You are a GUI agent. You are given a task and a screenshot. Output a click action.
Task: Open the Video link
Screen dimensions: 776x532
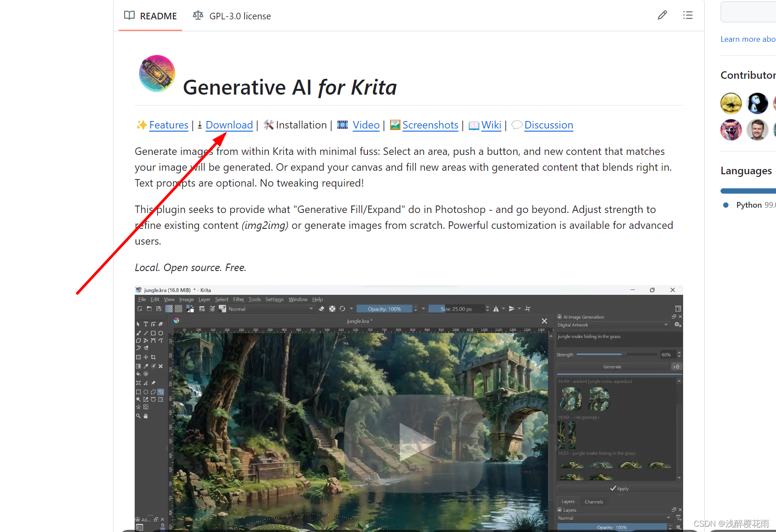click(366, 125)
